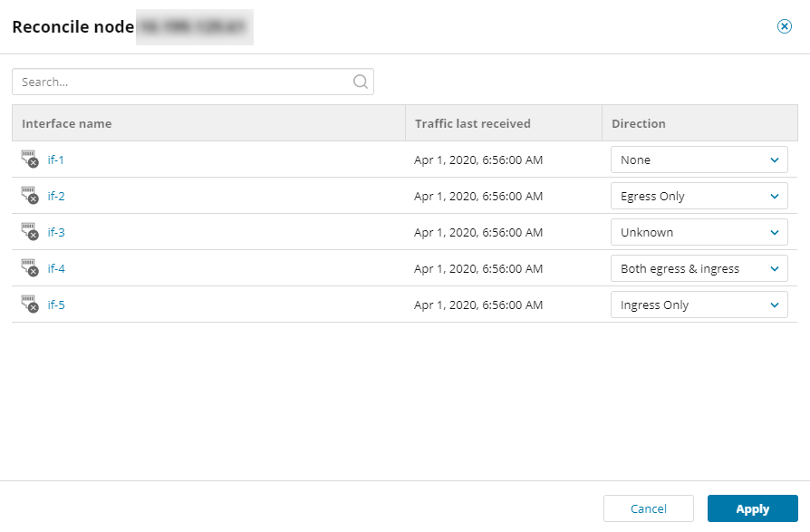Sort by Traffic last received column

[472, 123]
